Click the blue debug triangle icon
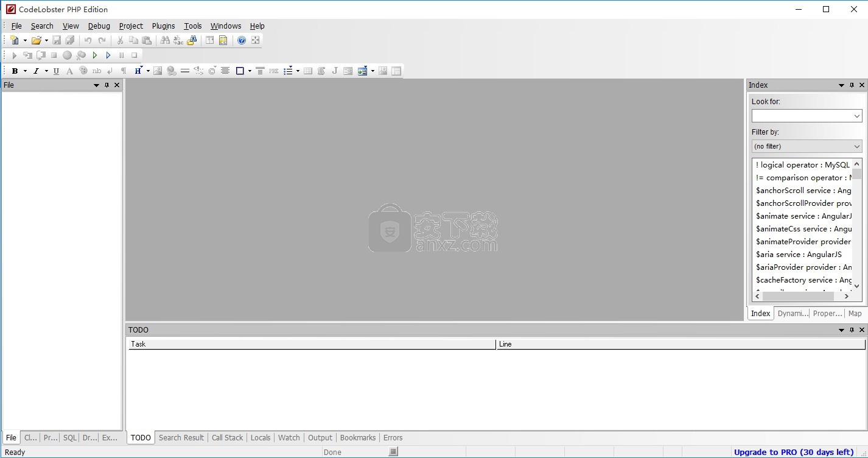The height and width of the screenshot is (458, 868). click(108, 55)
